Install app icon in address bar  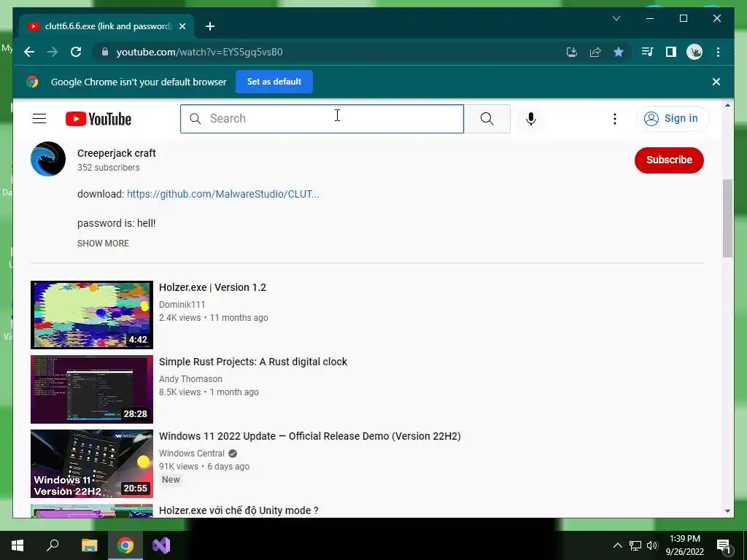click(572, 52)
